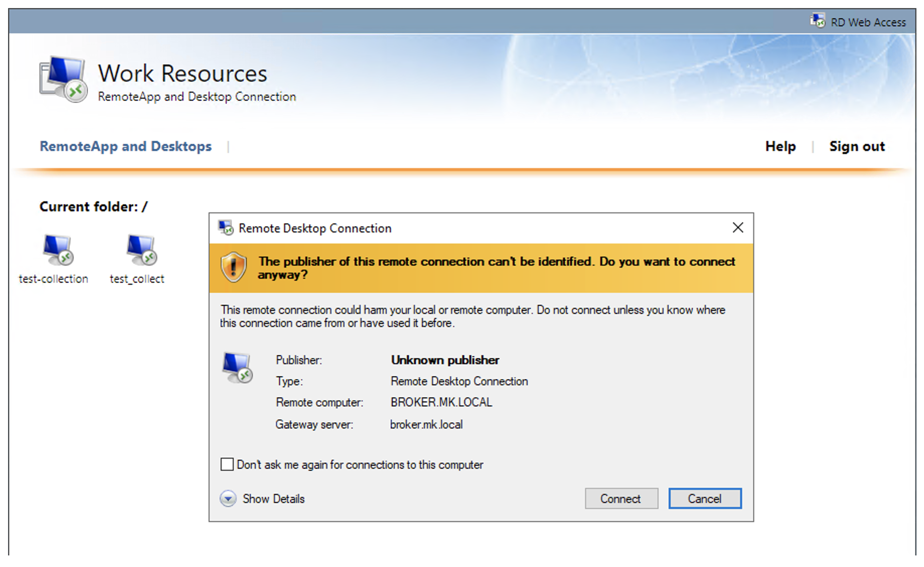Click the BROKER.MK.LOCAL remote computer value

coord(441,402)
